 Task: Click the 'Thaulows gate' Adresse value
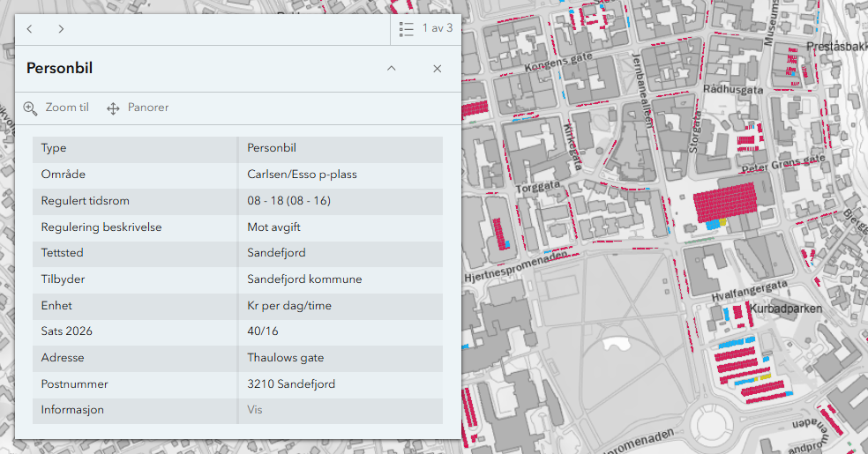(285, 358)
